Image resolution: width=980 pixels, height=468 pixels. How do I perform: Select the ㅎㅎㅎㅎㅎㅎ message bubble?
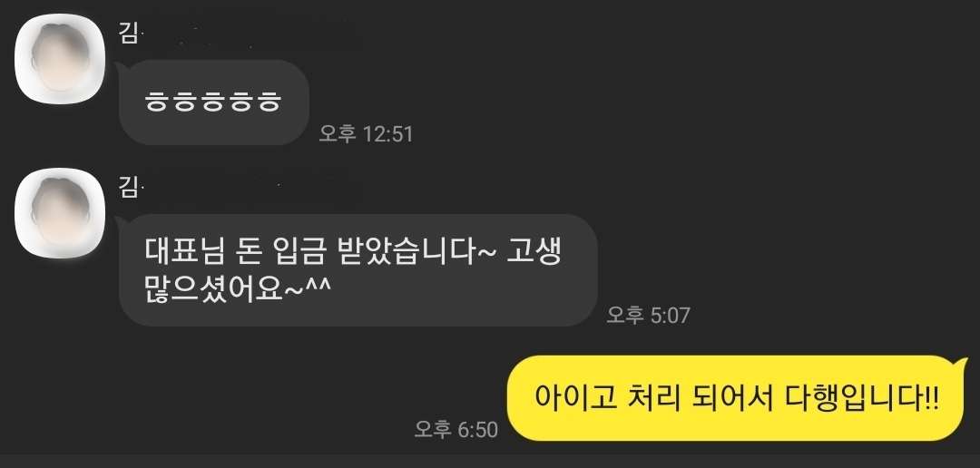point(214,102)
